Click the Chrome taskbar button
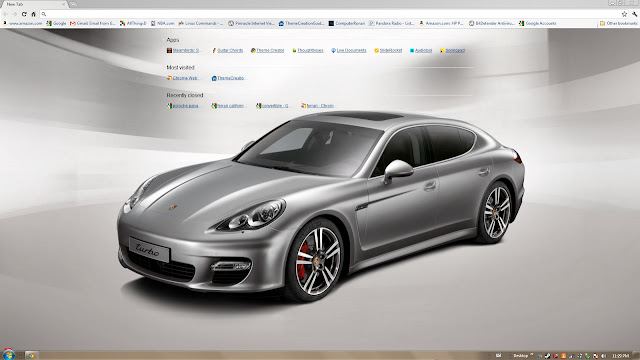This screenshot has width=640, height=360. [x=31, y=356]
